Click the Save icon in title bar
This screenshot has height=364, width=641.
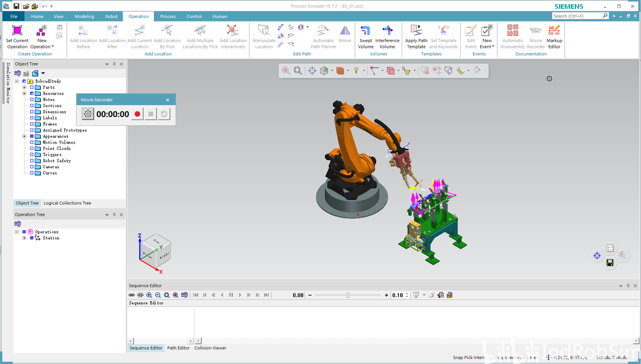pyautogui.click(x=16, y=6)
